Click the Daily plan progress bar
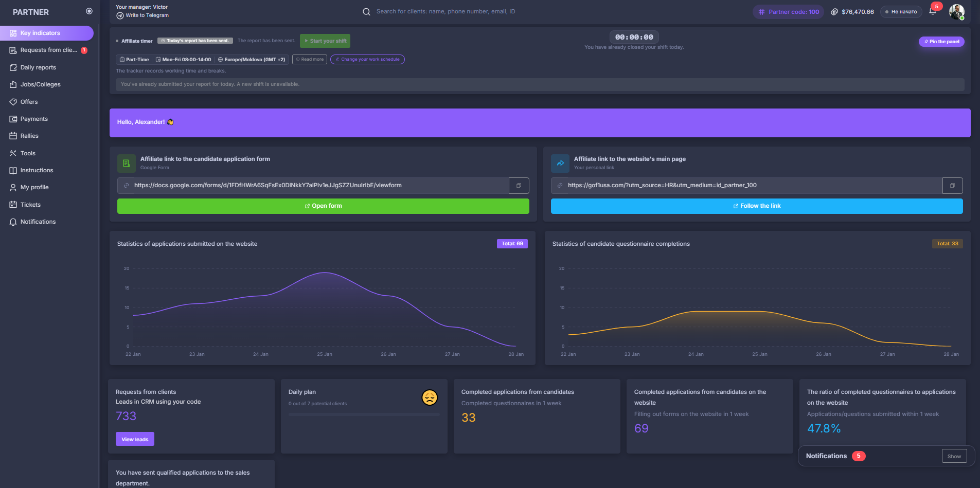Screen dimensions: 980x488 click(364, 414)
